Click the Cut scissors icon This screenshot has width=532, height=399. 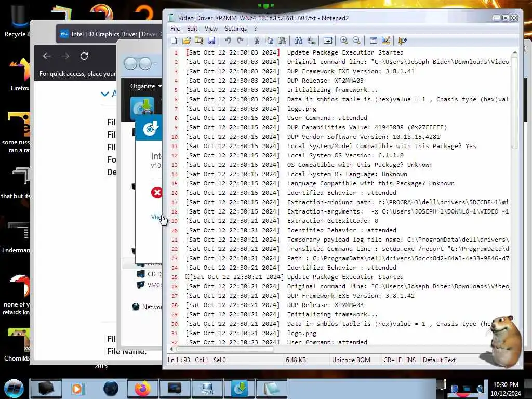pyautogui.click(x=257, y=41)
